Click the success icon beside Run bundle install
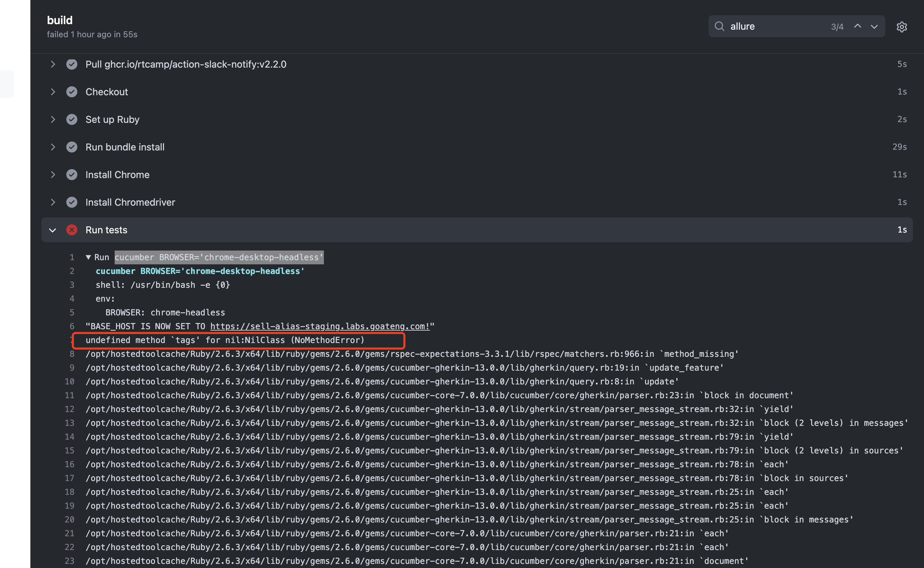This screenshot has width=924, height=568. click(x=72, y=147)
